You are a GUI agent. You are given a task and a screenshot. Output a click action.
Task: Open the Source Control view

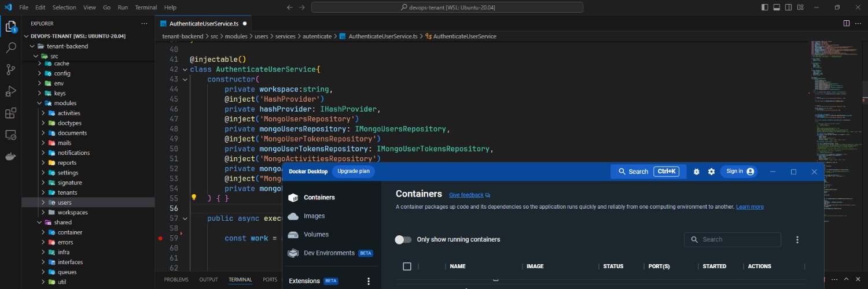[x=10, y=69]
